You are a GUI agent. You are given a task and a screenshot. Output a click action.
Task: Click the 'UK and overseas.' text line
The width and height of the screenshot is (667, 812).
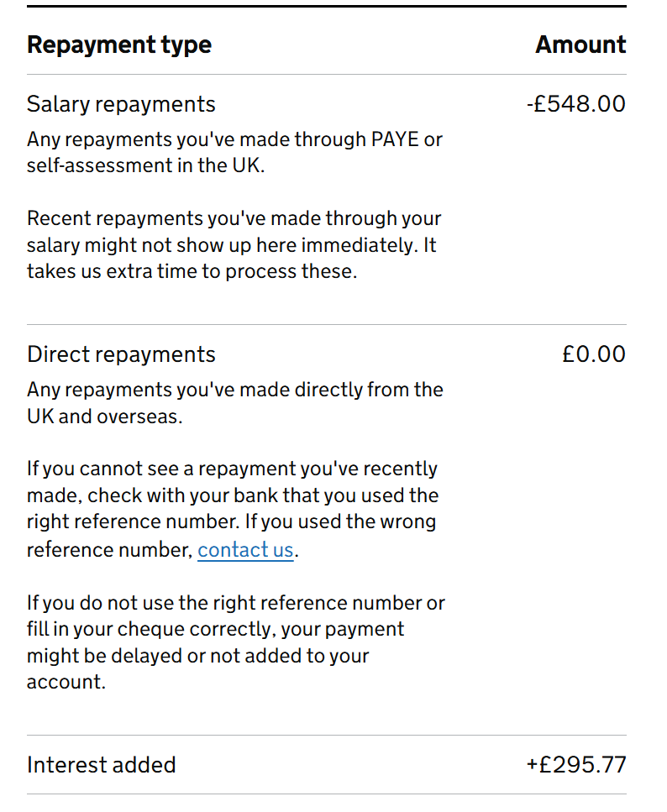coord(105,416)
